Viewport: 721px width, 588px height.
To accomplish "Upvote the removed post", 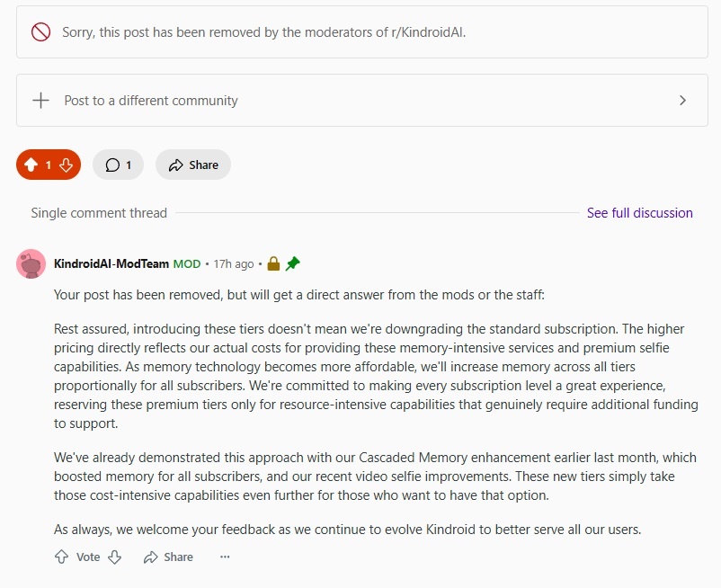I will point(31,165).
